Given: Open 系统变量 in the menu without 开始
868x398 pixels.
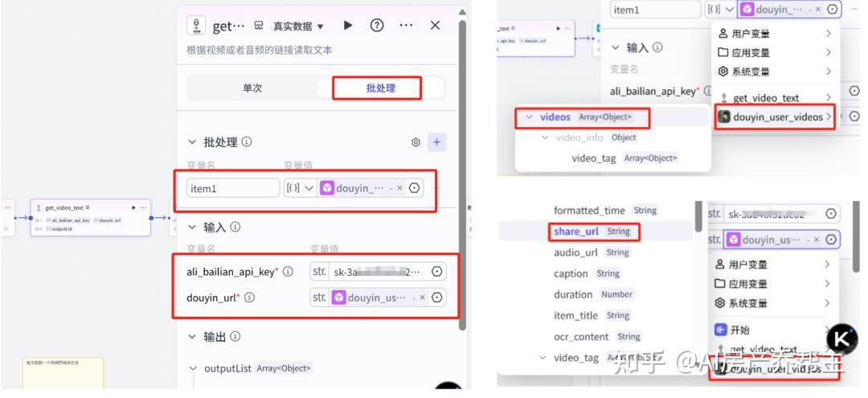Looking at the screenshot, I should tap(775, 72).
